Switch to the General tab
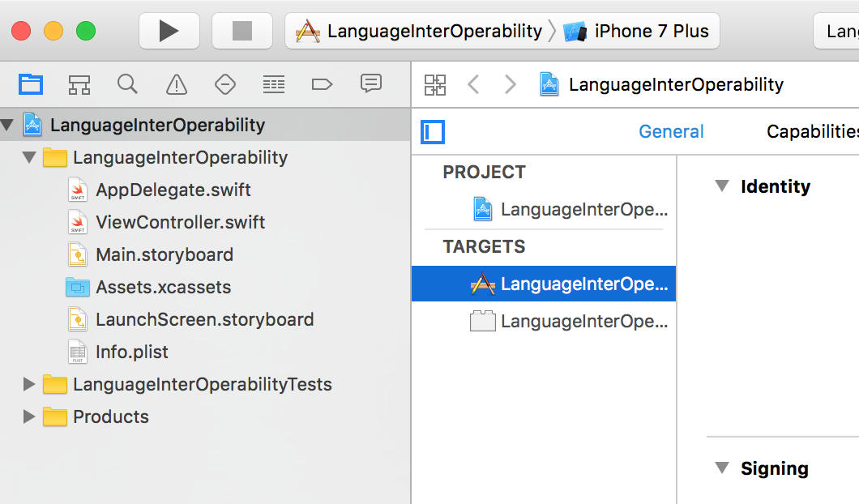Screen dimensions: 859x504 [671, 131]
